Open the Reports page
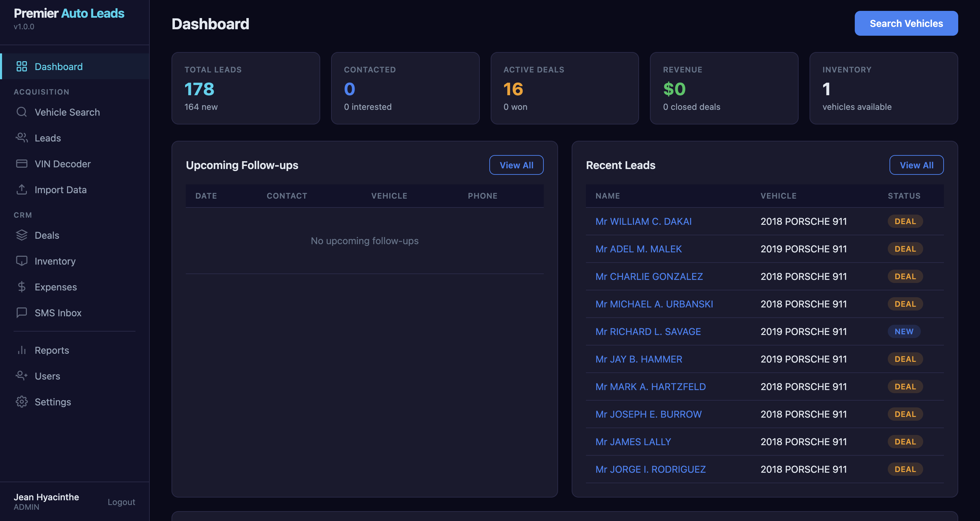 click(75, 350)
